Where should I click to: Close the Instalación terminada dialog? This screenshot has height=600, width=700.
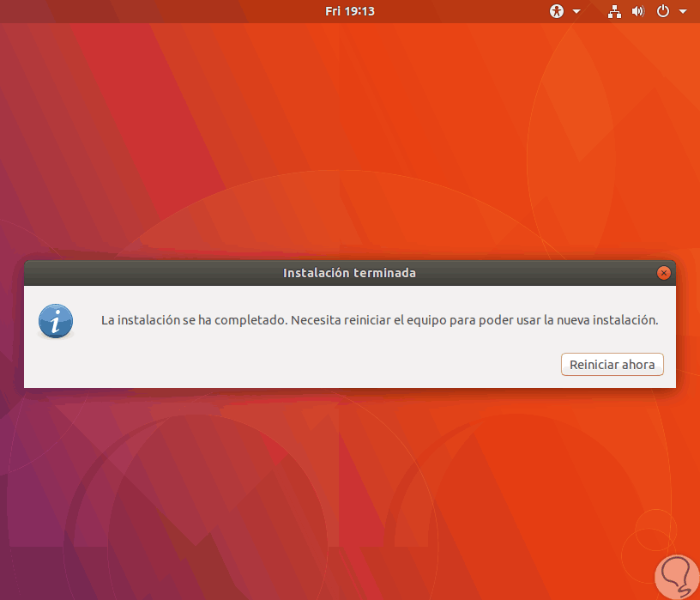tap(663, 272)
